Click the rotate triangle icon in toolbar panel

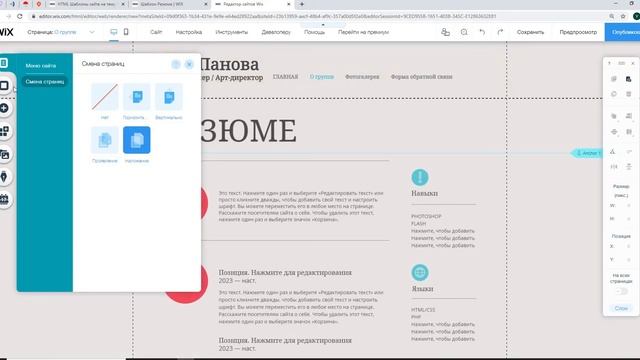pyautogui.click(x=613, y=151)
